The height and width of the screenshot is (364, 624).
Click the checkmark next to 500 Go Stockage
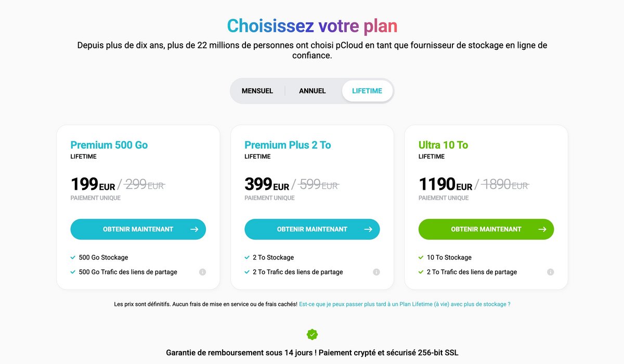coord(73,257)
